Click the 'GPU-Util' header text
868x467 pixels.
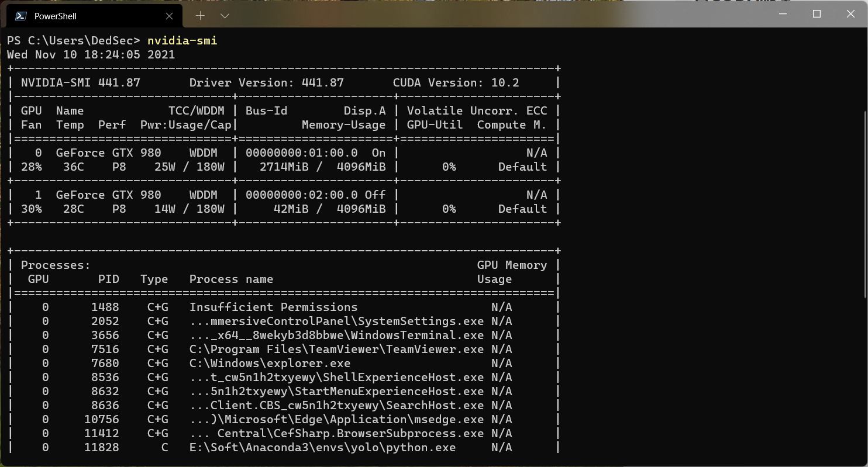[x=435, y=125]
